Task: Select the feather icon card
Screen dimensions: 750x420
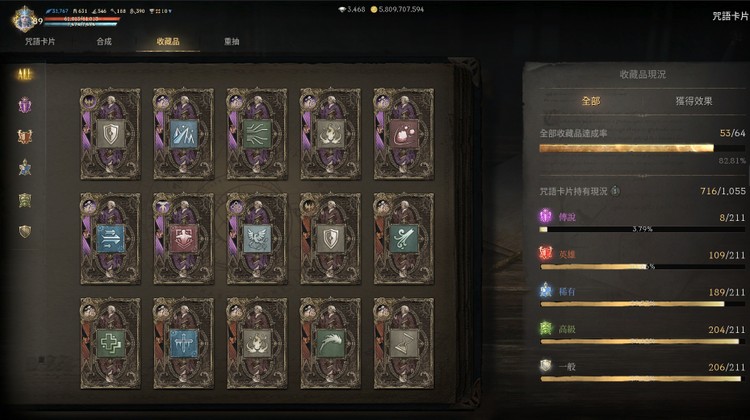Action: click(x=331, y=343)
